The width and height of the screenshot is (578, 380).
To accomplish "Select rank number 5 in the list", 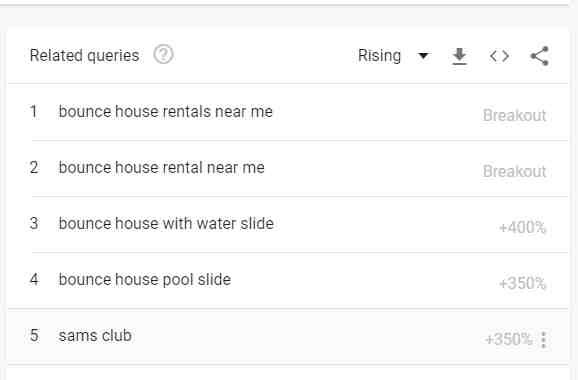I will 34,335.
